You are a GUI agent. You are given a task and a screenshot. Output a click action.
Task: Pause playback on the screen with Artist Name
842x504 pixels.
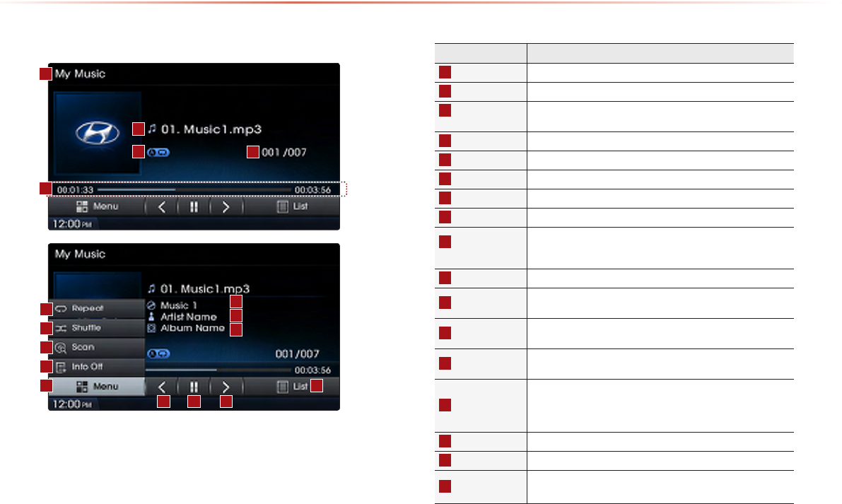click(194, 387)
